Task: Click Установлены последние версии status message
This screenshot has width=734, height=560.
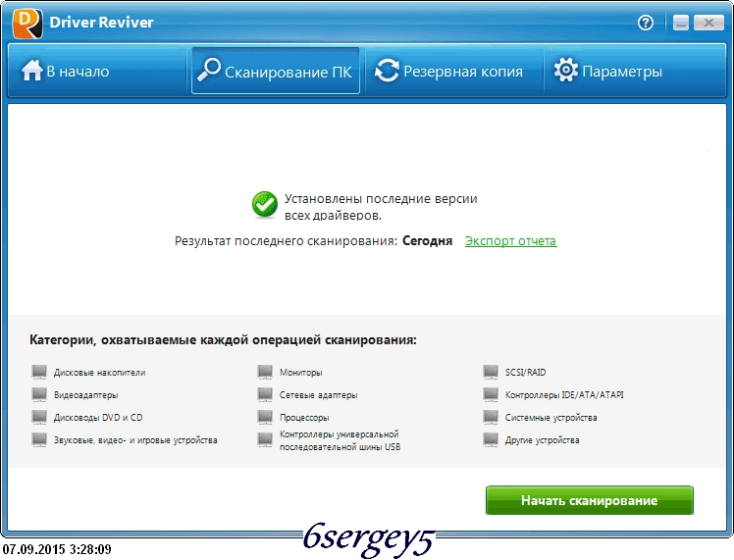Action: 381,207
